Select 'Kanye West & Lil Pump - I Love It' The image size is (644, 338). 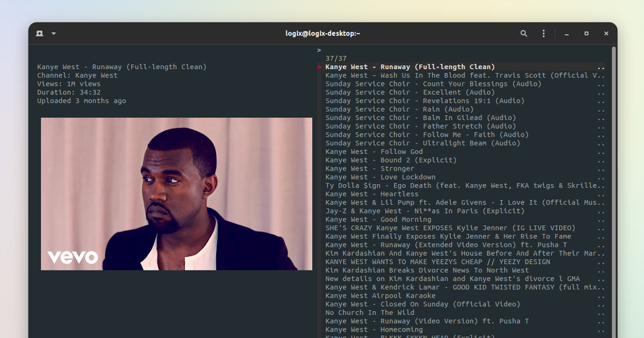[465, 203]
